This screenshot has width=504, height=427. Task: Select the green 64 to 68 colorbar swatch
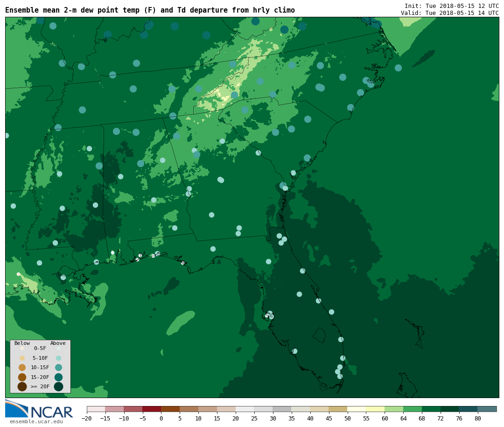(x=412, y=409)
